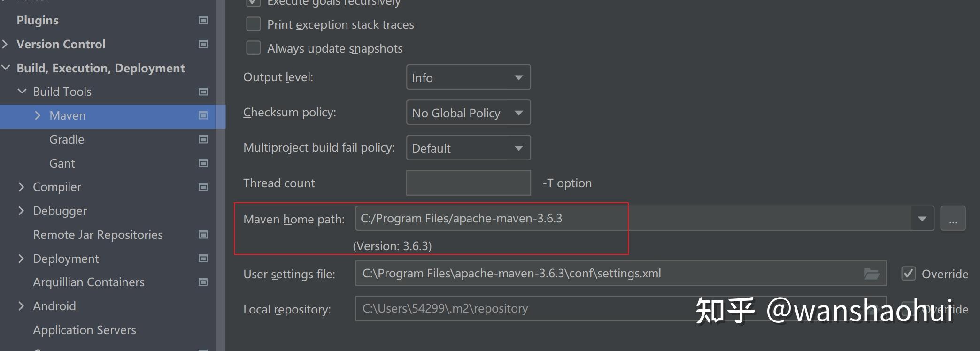Uncheck Override for User settings file
Image resolution: width=980 pixels, height=351 pixels.
pos(909,274)
